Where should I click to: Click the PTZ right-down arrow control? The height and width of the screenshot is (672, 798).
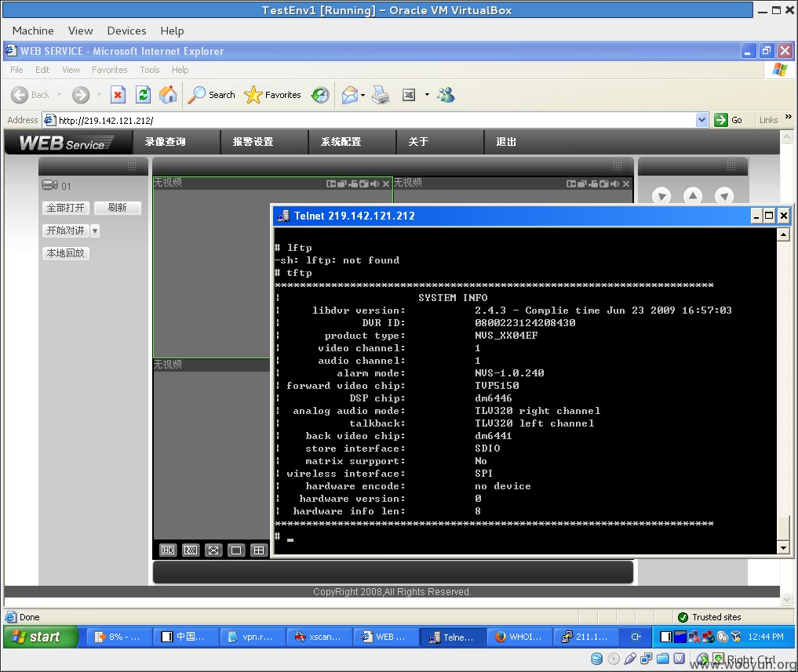pos(724,196)
